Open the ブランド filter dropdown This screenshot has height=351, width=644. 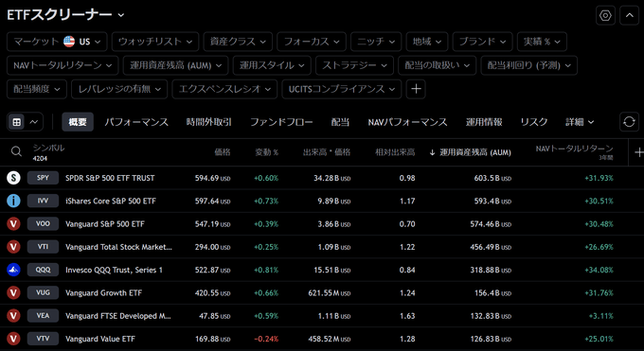[x=482, y=42]
